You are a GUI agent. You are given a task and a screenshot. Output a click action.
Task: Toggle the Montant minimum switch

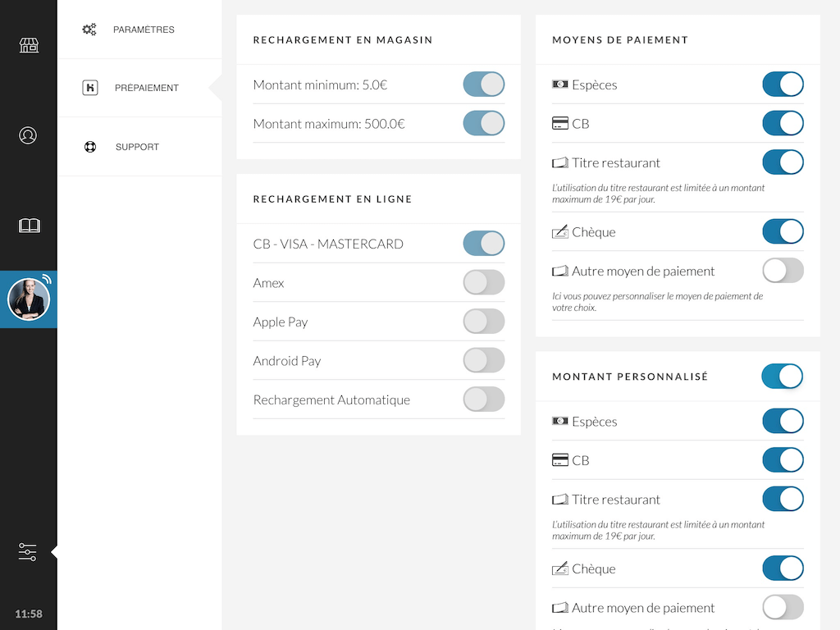pyautogui.click(x=483, y=84)
